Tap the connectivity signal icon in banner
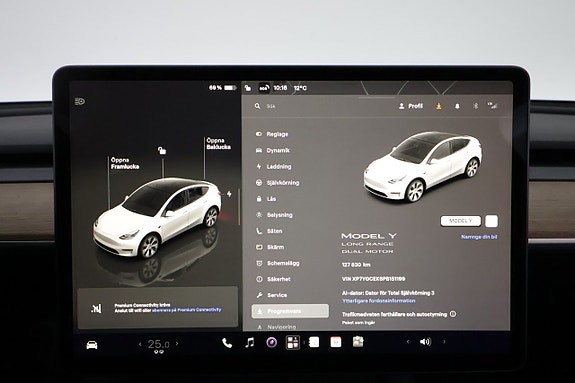Viewport: 575px width, 383px height. click(x=96, y=309)
